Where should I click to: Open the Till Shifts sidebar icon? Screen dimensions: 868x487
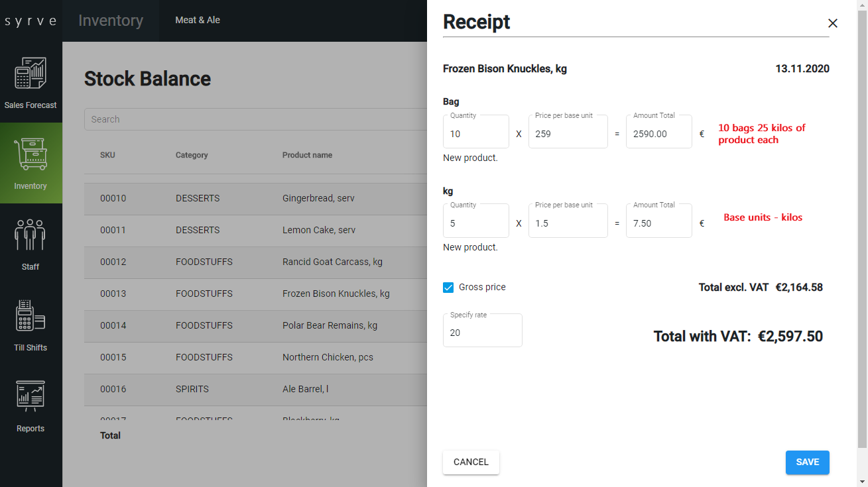pyautogui.click(x=31, y=325)
